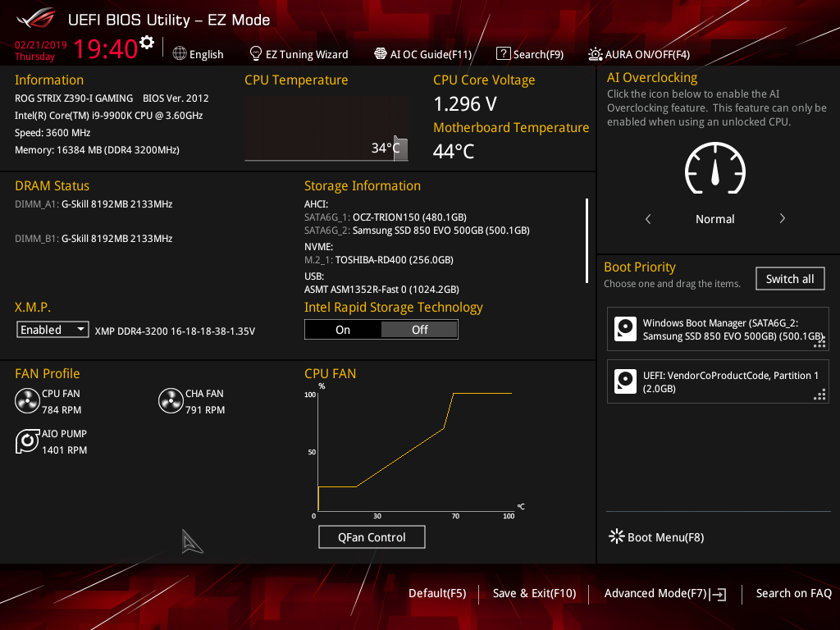Click Default(F5)
840x630 pixels.
click(x=437, y=593)
